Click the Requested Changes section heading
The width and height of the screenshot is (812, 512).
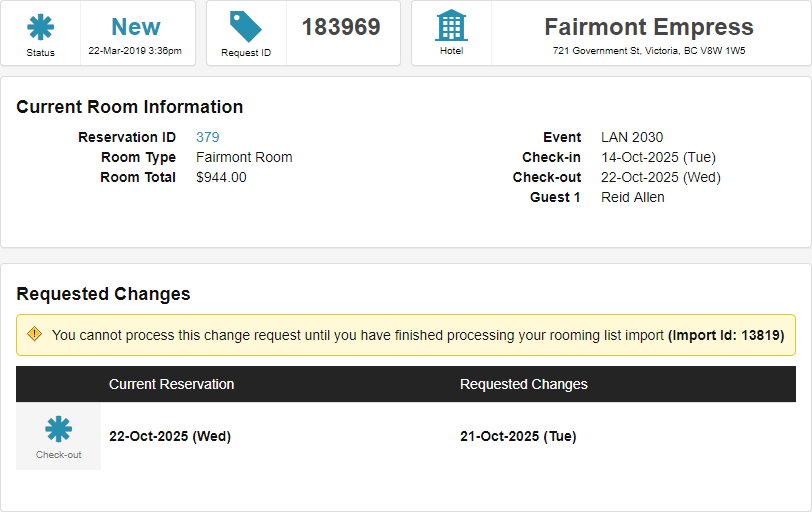tap(103, 294)
